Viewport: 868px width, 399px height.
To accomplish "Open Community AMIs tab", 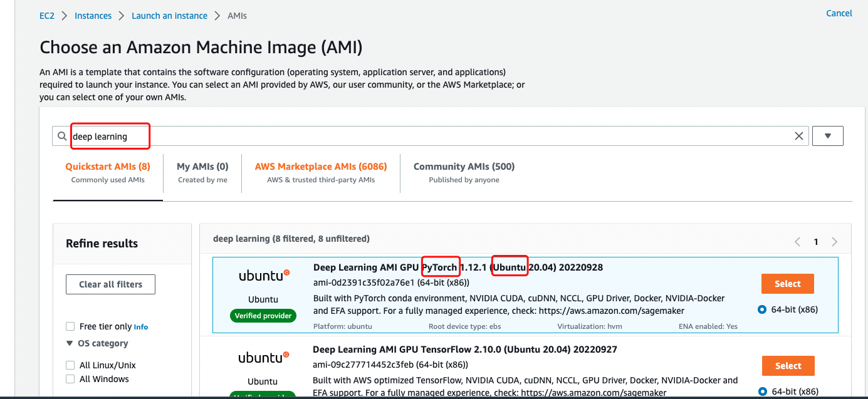I will (464, 173).
